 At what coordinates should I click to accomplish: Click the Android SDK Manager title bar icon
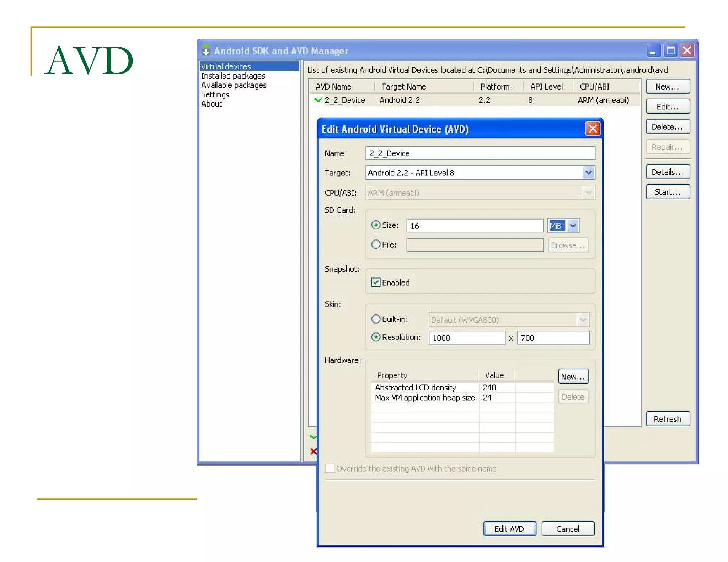[x=206, y=50]
